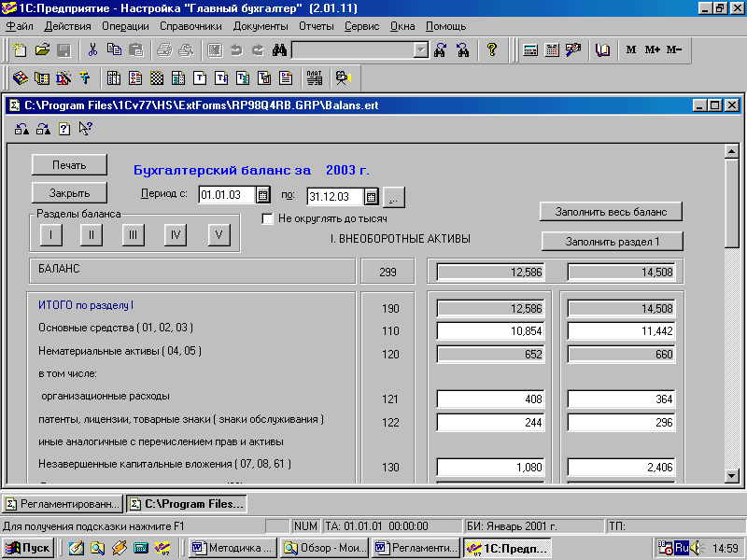Click the New document icon in toolbar
Screen dimensions: 747x560
20,50
